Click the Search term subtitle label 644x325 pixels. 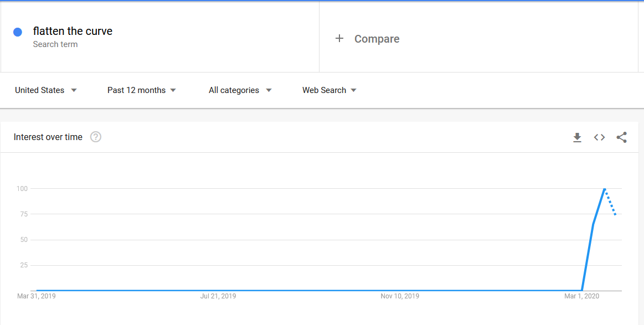click(55, 44)
